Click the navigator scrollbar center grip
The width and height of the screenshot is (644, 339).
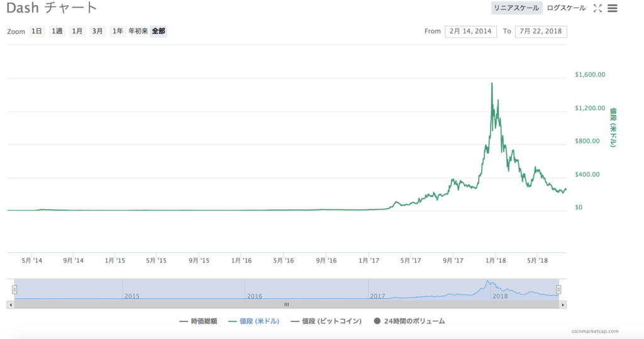(x=287, y=305)
